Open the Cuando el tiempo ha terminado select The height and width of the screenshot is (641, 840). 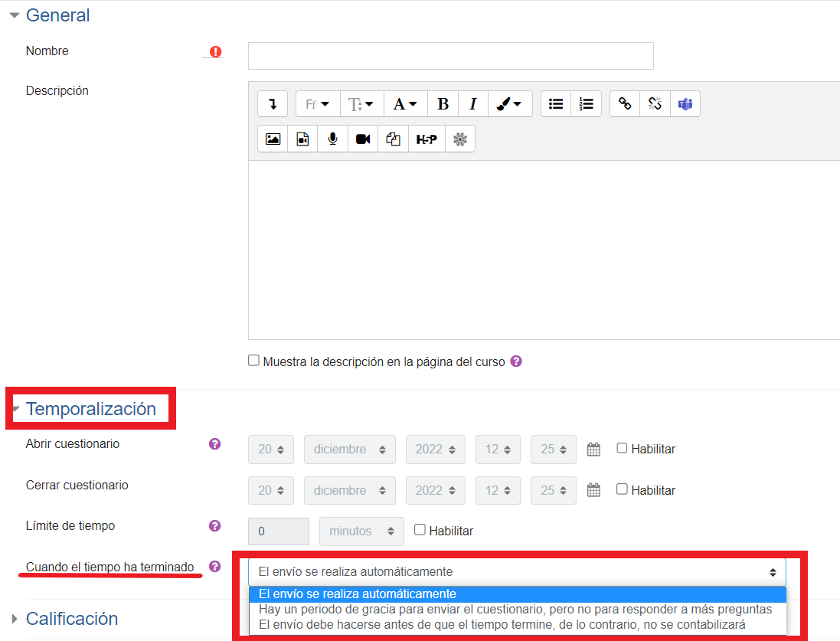[517, 572]
